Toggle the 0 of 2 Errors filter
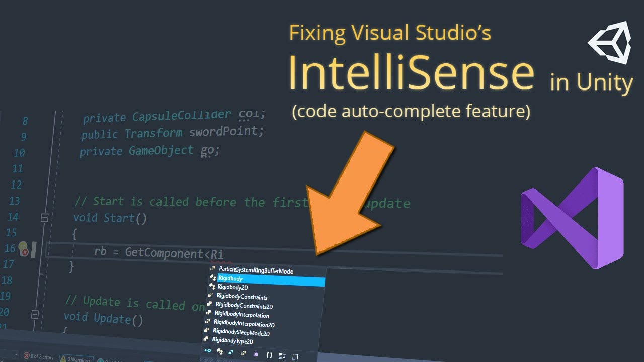 click(38, 357)
